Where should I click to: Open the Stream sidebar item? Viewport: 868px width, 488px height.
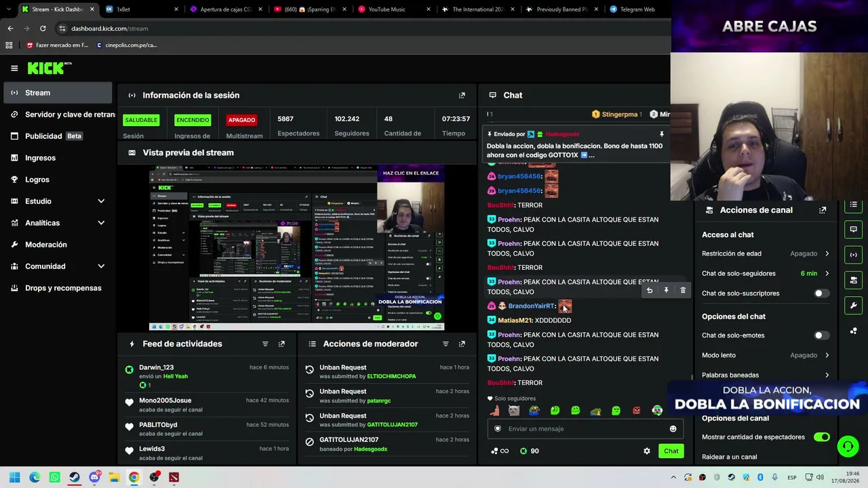(58, 93)
